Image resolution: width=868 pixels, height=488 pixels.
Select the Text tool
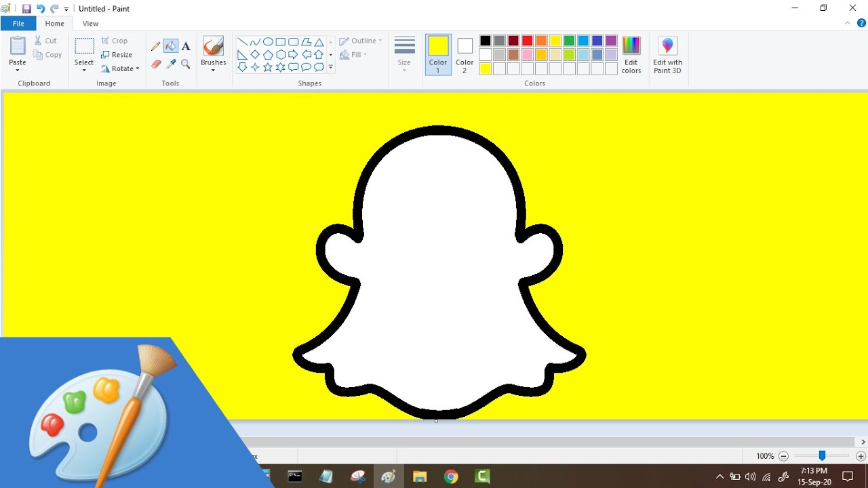click(186, 46)
